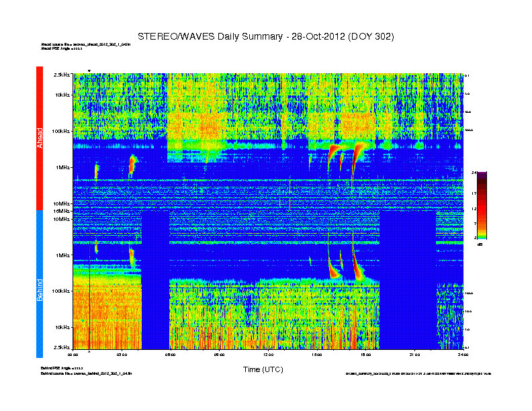Viewport: 532px width, 411px height.
Task: Click the 12:00 time axis tick label
Action: click(268, 354)
